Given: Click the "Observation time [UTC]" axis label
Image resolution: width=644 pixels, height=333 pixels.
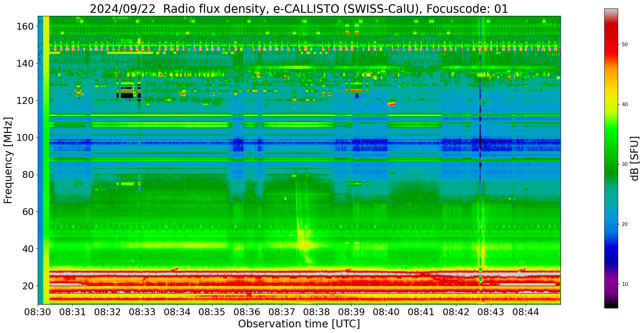Looking at the screenshot, I should click(x=299, y=324).
